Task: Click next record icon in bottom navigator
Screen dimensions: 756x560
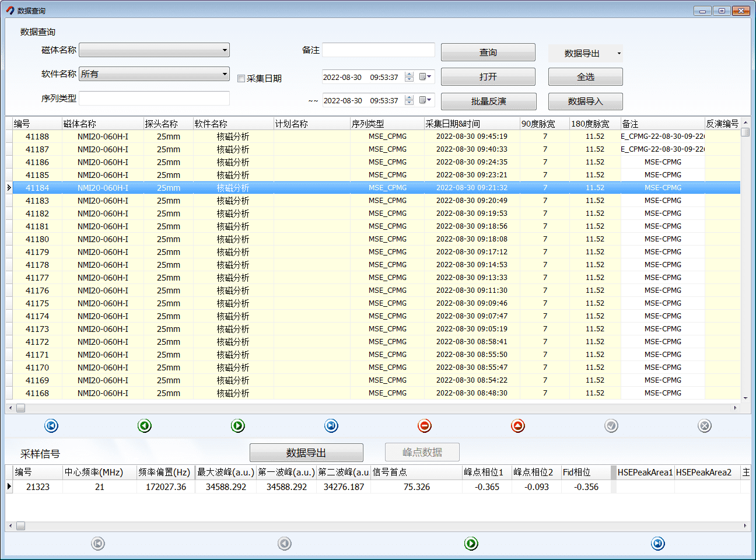Action: (x=471, y=544)
